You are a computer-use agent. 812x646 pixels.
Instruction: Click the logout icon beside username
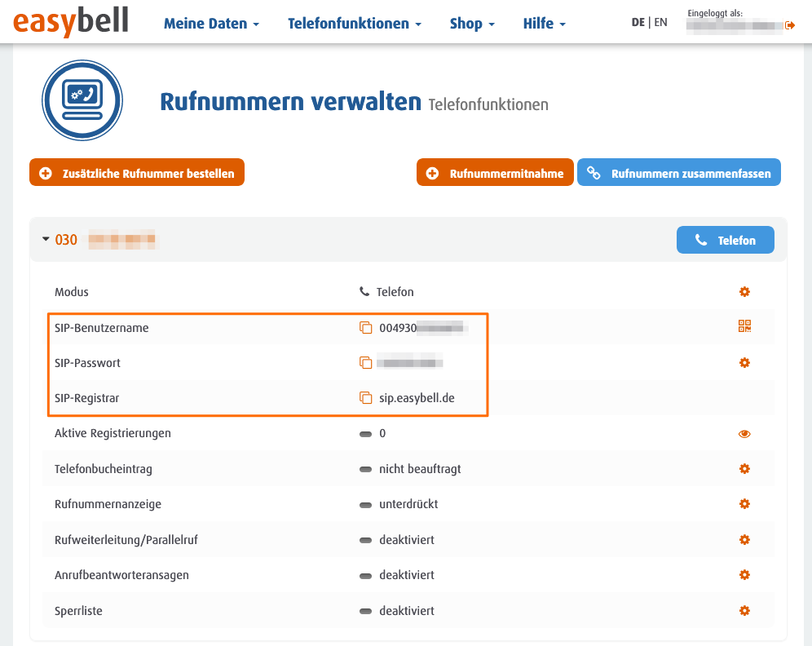pyautogui.click(x=790, y=25)
